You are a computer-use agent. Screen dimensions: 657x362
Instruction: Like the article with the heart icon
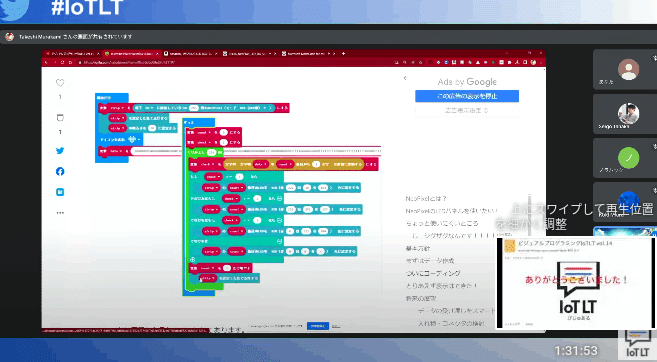[60, 83]
